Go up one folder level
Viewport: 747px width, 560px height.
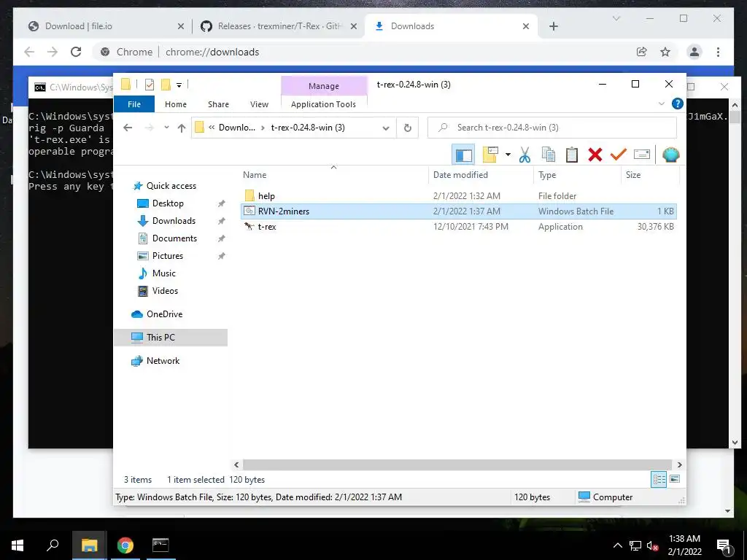182,128
